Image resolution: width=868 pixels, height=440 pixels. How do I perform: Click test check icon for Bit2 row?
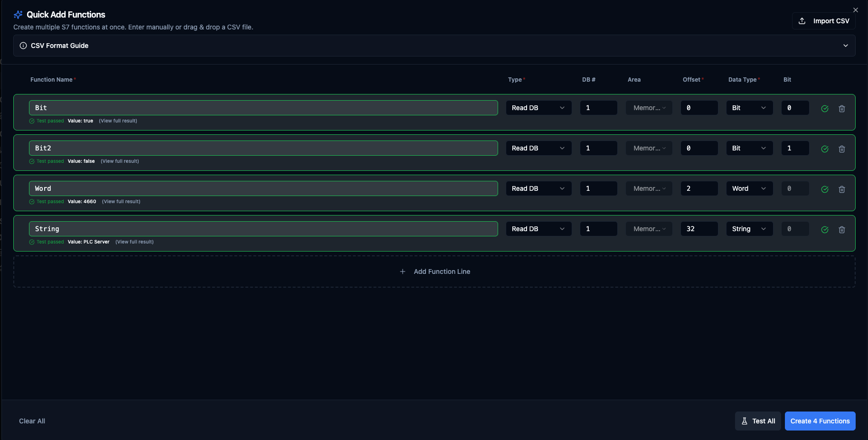(x=824, y=149)
